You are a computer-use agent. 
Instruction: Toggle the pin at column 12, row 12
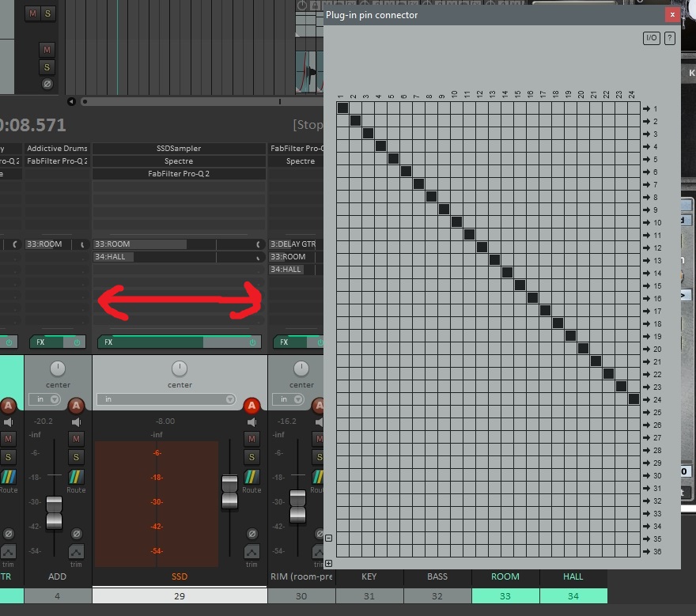(x=482, y=248)
